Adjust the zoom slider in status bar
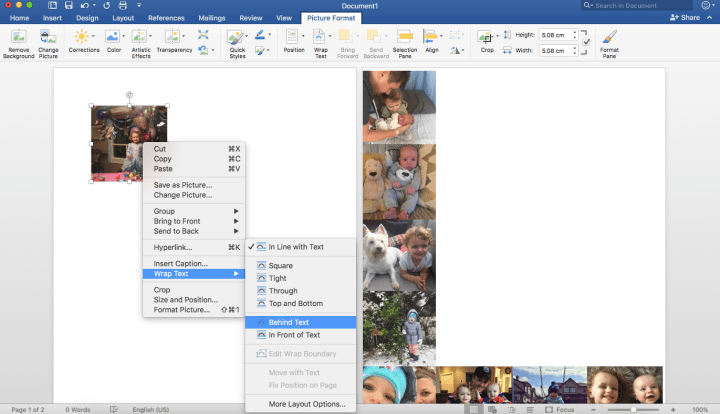Screen dimensions: 720x414 [633, 409]
